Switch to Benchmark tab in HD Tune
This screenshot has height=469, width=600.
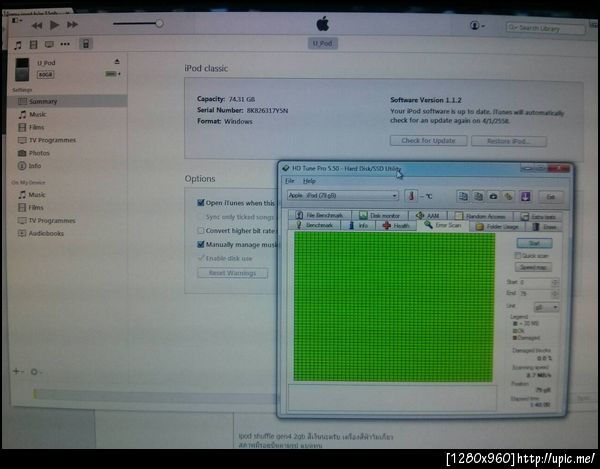pos(315,225)
